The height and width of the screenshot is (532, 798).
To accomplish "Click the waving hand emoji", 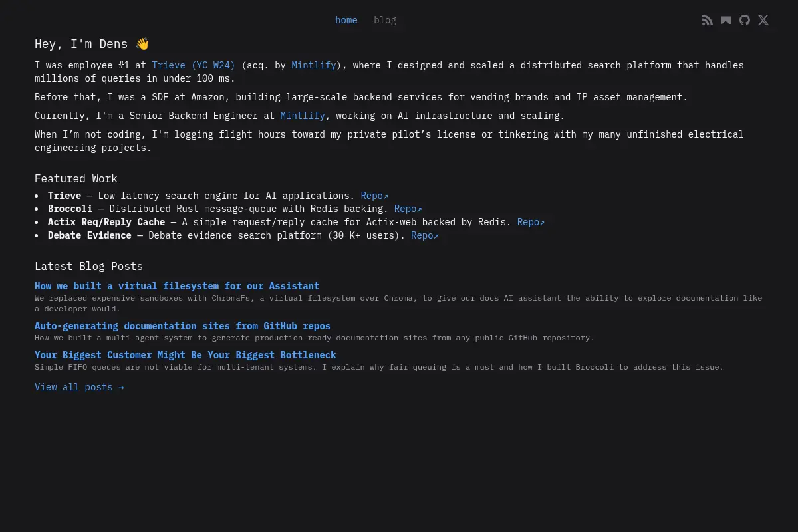I will [x=142, y=44].
